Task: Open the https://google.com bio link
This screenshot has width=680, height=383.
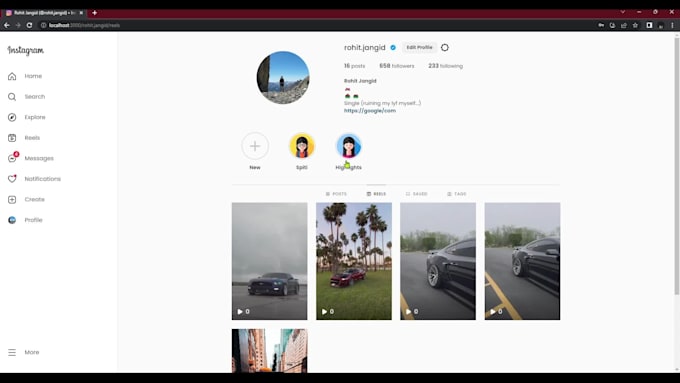Action: 370,111
